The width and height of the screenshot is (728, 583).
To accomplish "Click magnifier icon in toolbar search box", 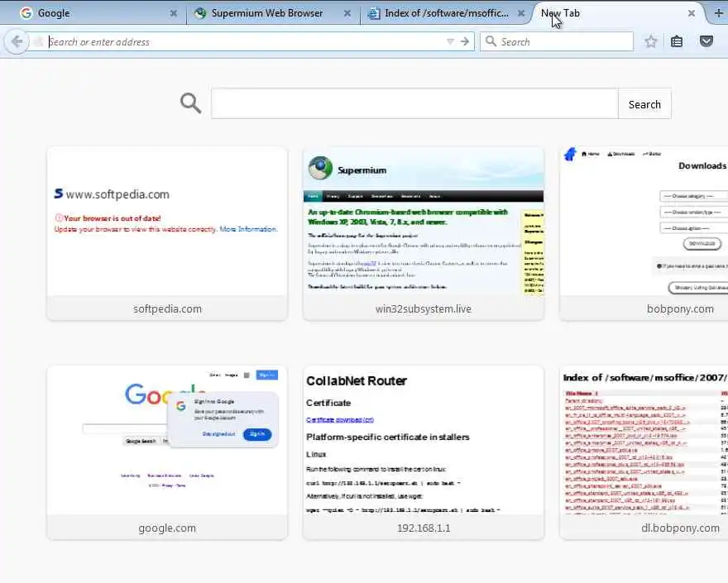I will [x=491, y=41].
